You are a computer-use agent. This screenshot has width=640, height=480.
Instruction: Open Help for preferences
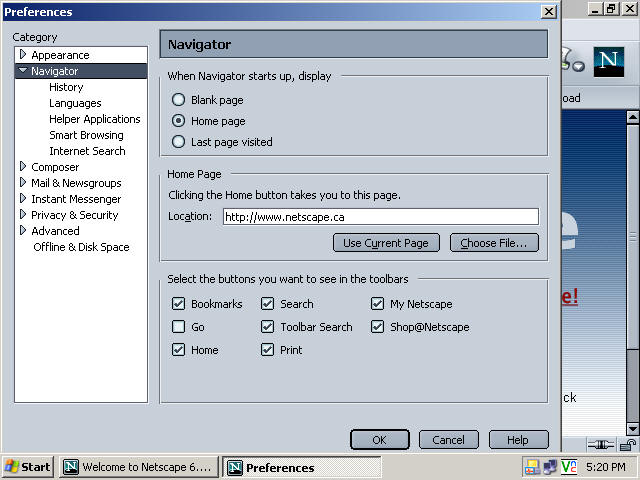coord(518,440)
